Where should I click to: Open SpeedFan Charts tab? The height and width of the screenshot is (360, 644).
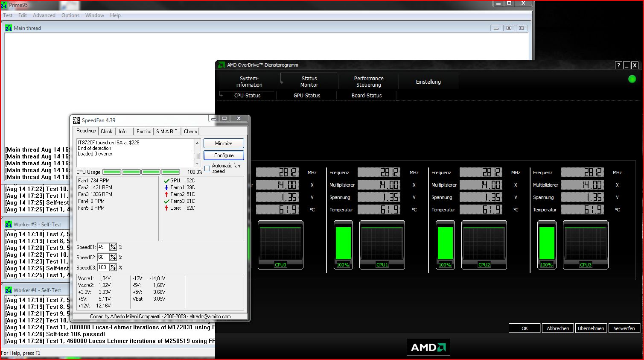coord(190,132)
